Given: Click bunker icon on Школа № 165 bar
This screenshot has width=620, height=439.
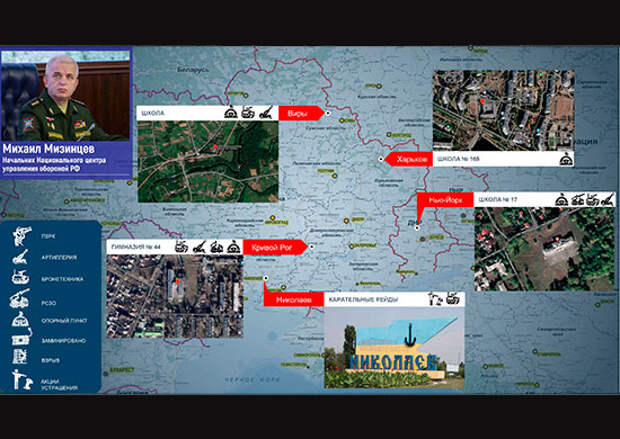Looking at the screenshot, I should tap(564, 159).
